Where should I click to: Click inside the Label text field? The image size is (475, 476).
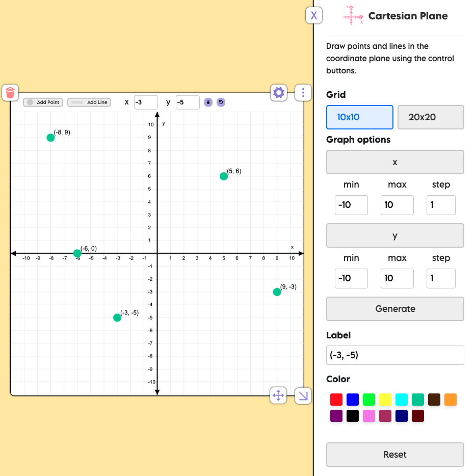[x=395, y=355]
